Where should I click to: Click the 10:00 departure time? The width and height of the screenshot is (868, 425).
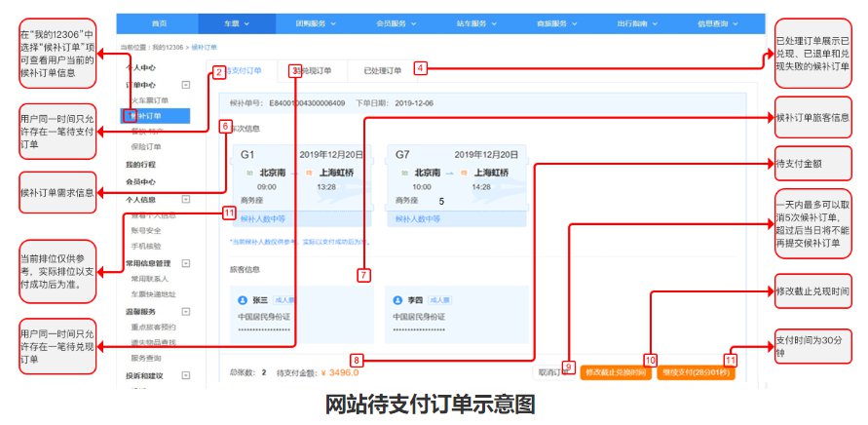point(422,187)
